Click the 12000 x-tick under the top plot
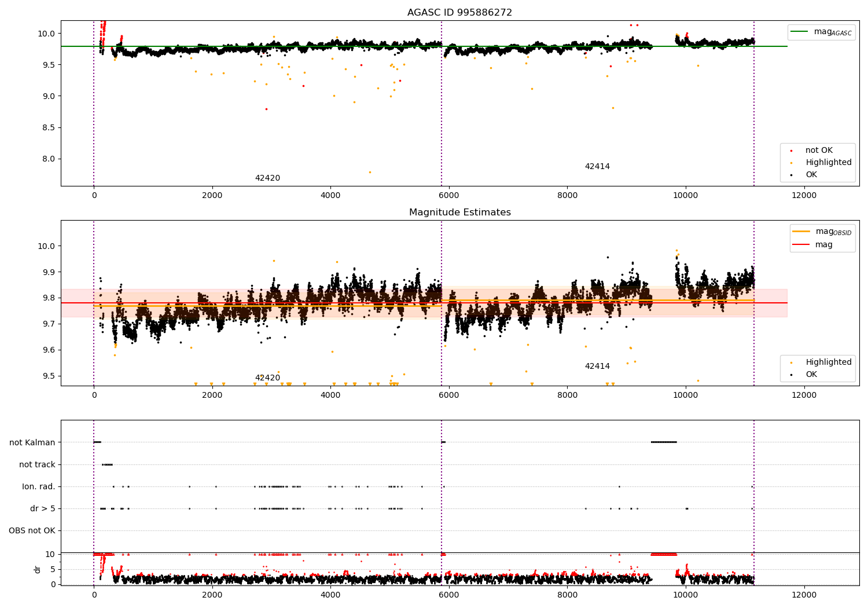868x608 pixels. (x=804, y=196)
